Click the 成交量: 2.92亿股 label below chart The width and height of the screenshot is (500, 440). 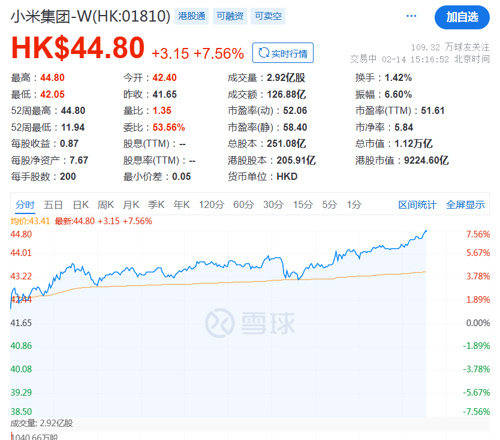[41, 423]
